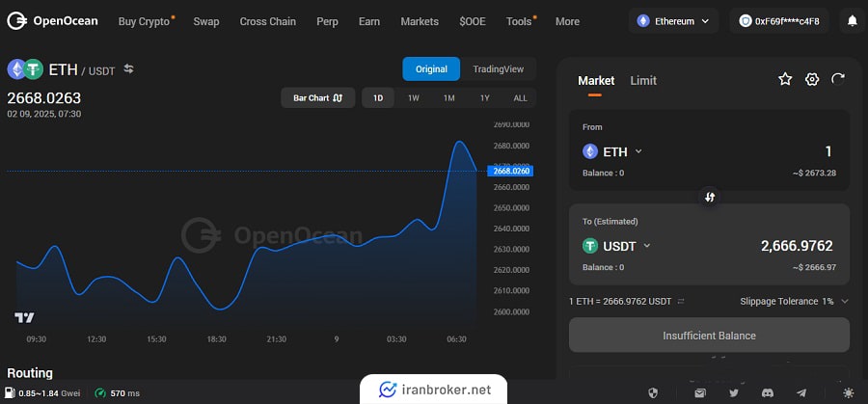Invert the 1 ETH rate display
868x404 pixels.
point(681,302)
